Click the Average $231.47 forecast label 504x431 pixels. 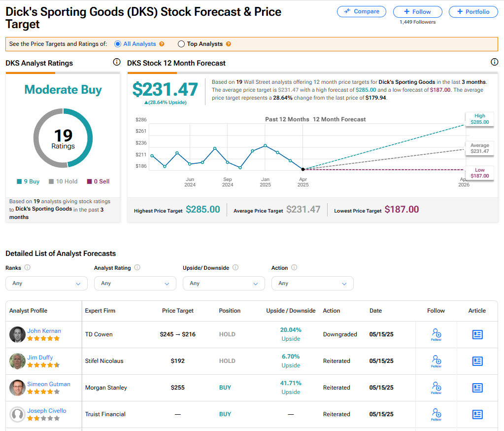479,148
